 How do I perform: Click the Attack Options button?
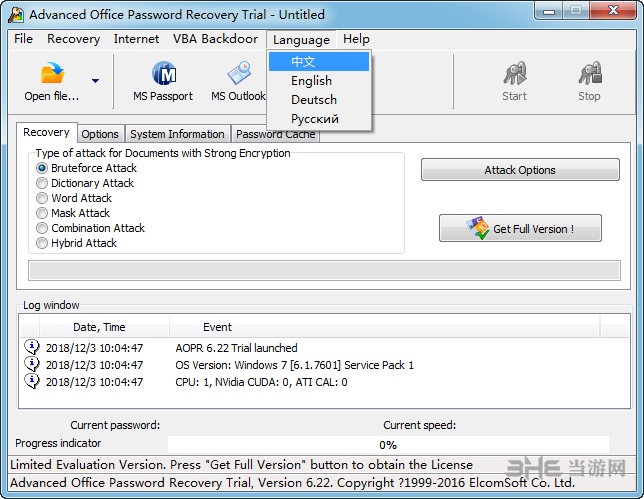520,170
